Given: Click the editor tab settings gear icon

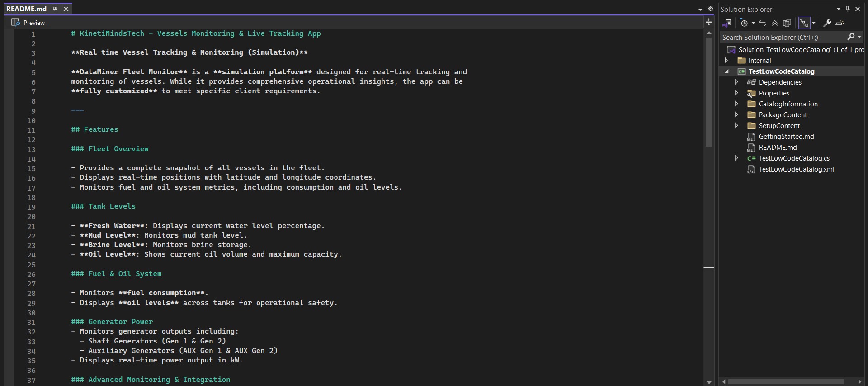Looking at the screenshot, I should 711,9.
